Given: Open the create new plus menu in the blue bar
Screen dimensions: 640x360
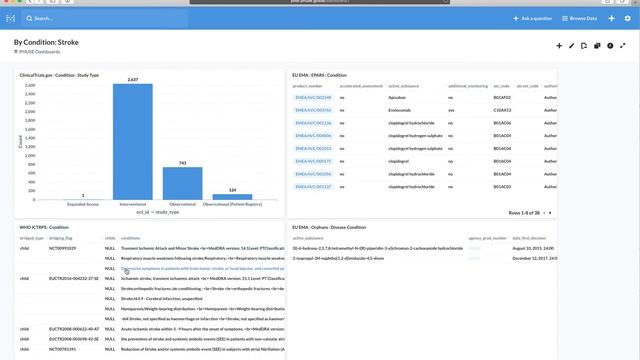Looking at the screenshot, I should coord(611,18).
